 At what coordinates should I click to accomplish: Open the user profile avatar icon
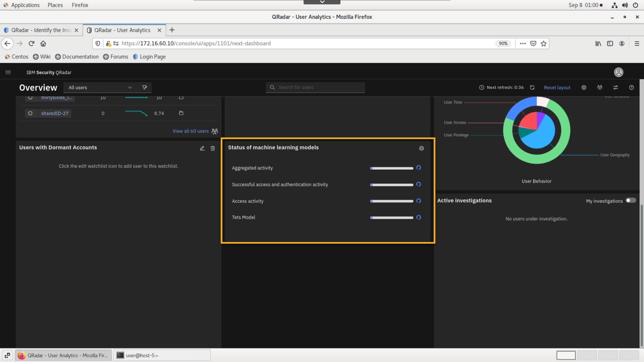(x=619, y=72)
